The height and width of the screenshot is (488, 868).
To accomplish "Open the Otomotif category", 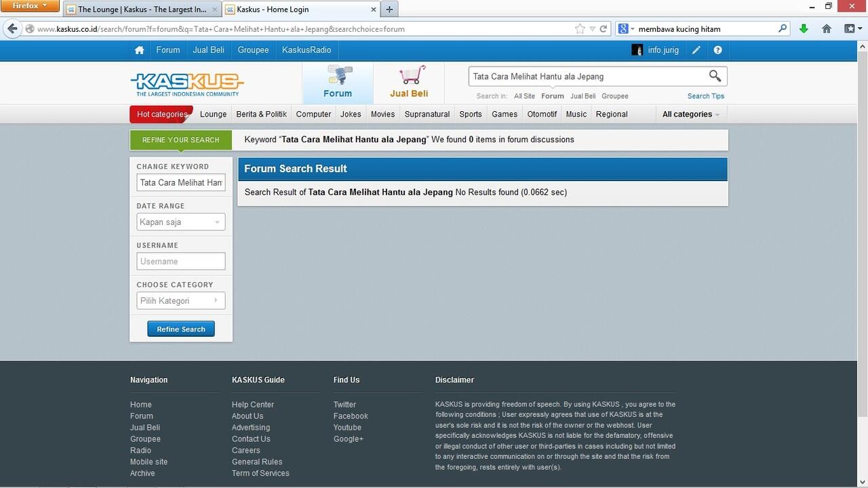I will coord(542,115).
